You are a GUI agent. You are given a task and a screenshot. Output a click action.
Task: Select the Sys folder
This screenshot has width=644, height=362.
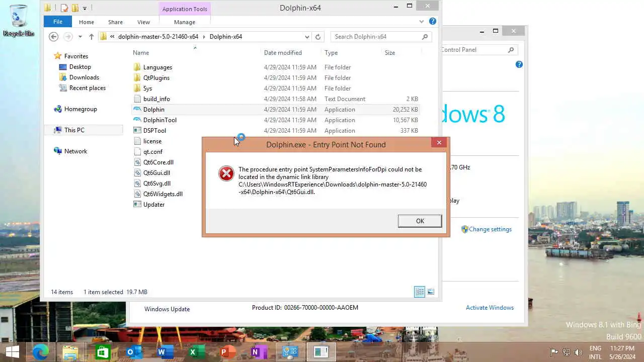click(x=147, y=88)
